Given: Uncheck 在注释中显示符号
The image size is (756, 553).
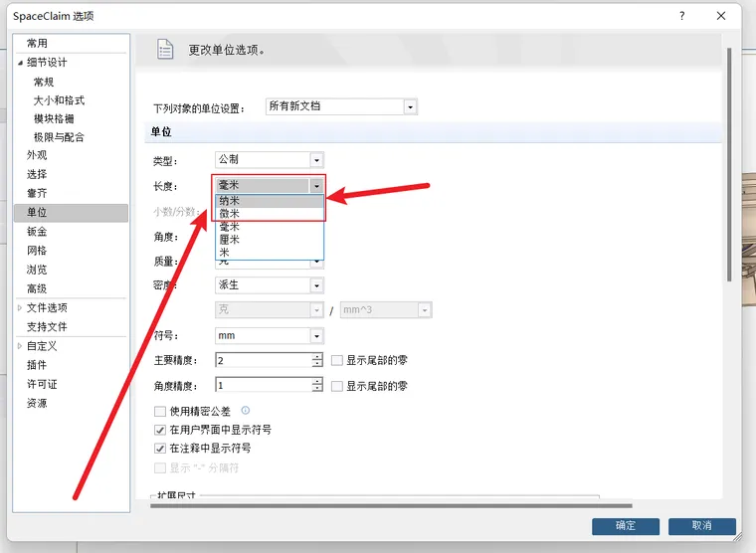Looking at the screenshot, I should coord(159,449).
